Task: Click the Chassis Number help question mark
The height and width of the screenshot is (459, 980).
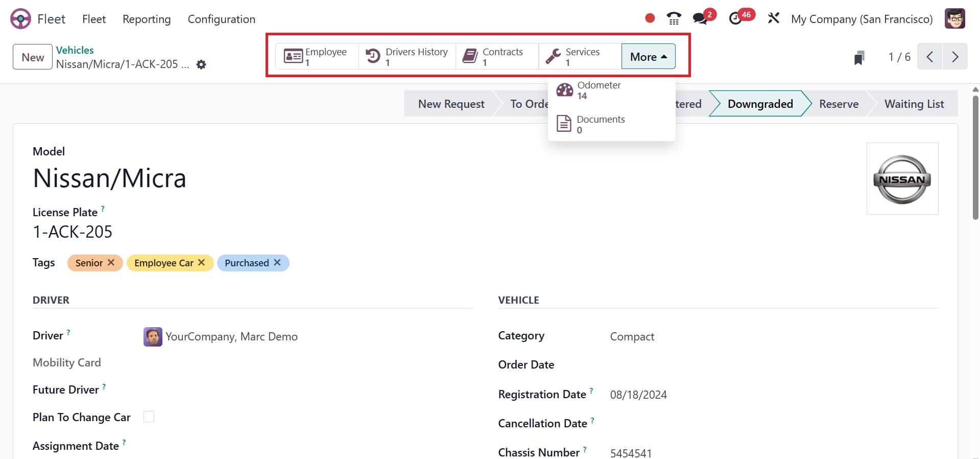Action: coord(585,449)
